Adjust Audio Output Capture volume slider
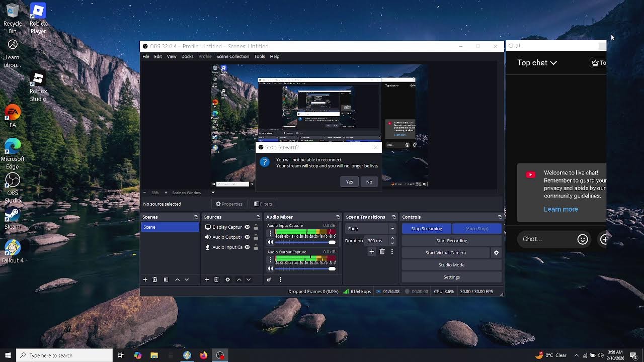Image resolution: width=644 pixels, height=362 pixels. (305, 268)
